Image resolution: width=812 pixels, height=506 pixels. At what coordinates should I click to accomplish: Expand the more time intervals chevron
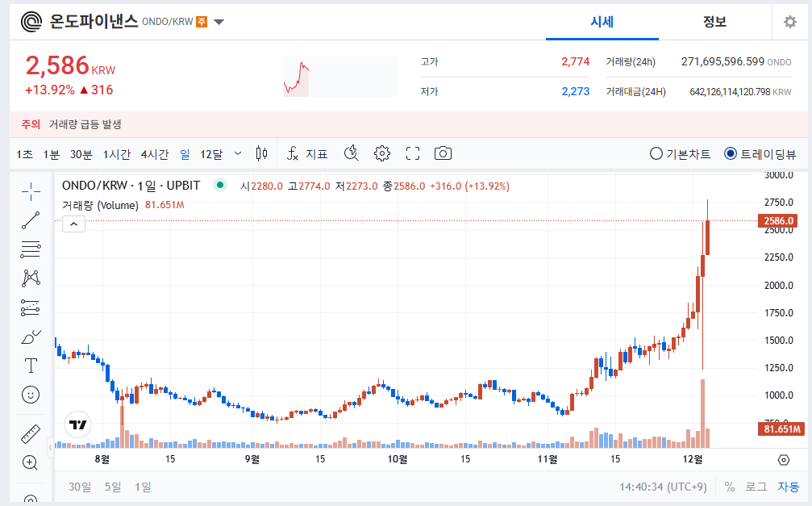point(238,153)
